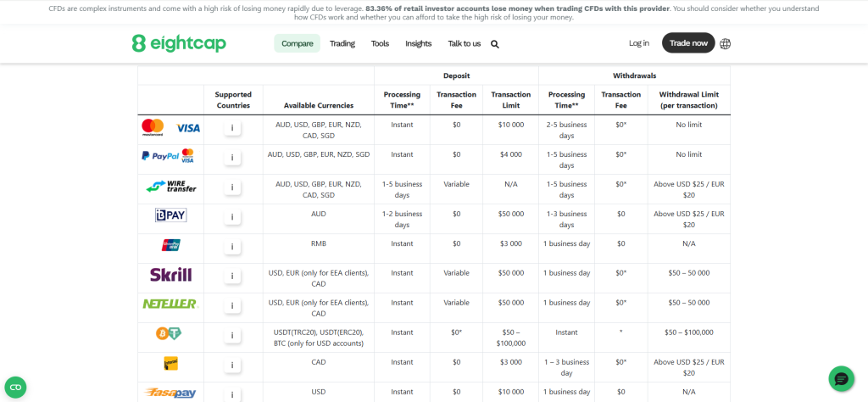Click the cookie settings icon bottom-left

coord(15,388)
